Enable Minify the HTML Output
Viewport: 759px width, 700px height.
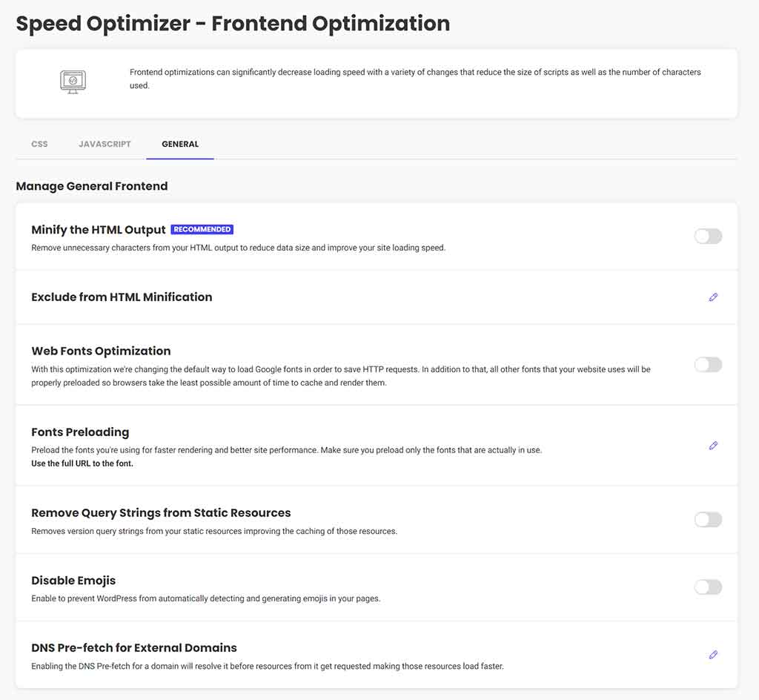(x=707, y=236)
